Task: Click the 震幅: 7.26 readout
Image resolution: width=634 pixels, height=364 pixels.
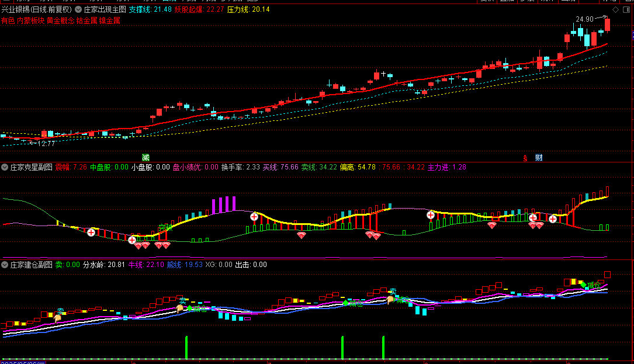Action: 71,167
